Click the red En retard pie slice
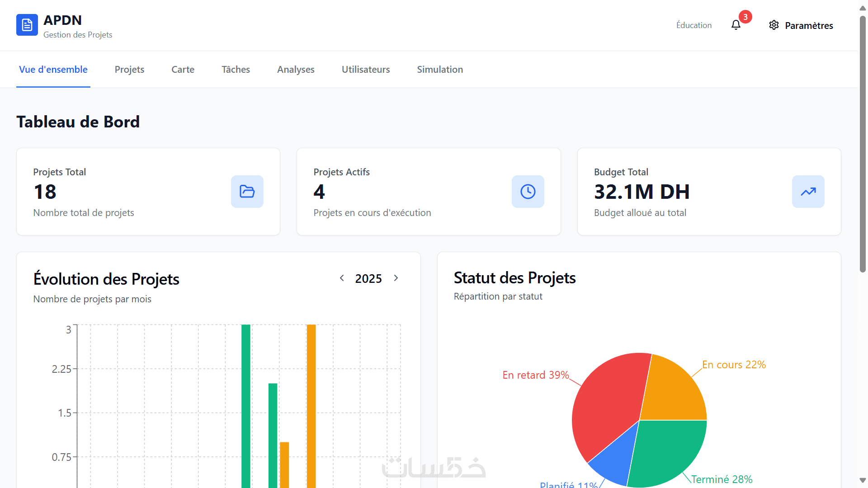This screenshot has height=488, width=868. coord(606,407)
